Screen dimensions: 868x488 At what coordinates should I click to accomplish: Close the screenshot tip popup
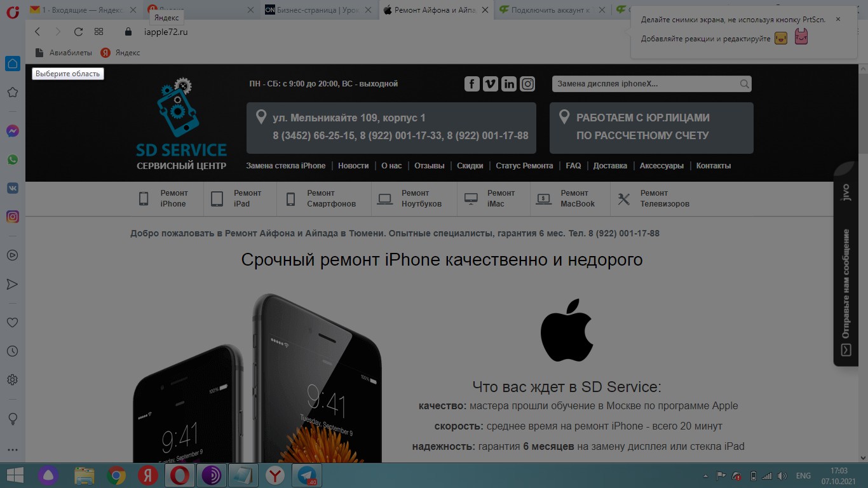pos(837,19)
